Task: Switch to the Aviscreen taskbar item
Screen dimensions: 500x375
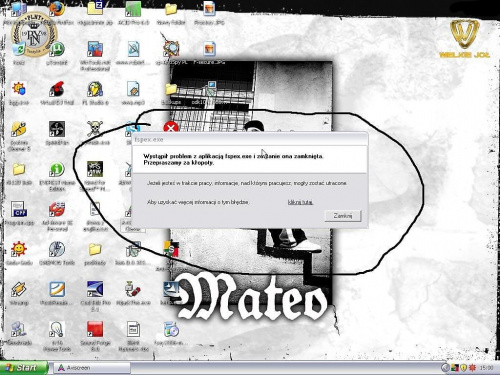Action: [92, 368]
